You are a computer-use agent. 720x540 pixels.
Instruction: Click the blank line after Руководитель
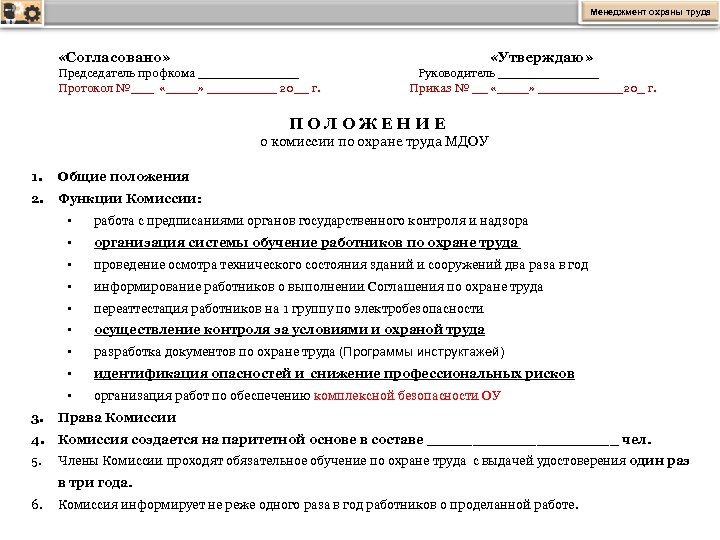548,76
